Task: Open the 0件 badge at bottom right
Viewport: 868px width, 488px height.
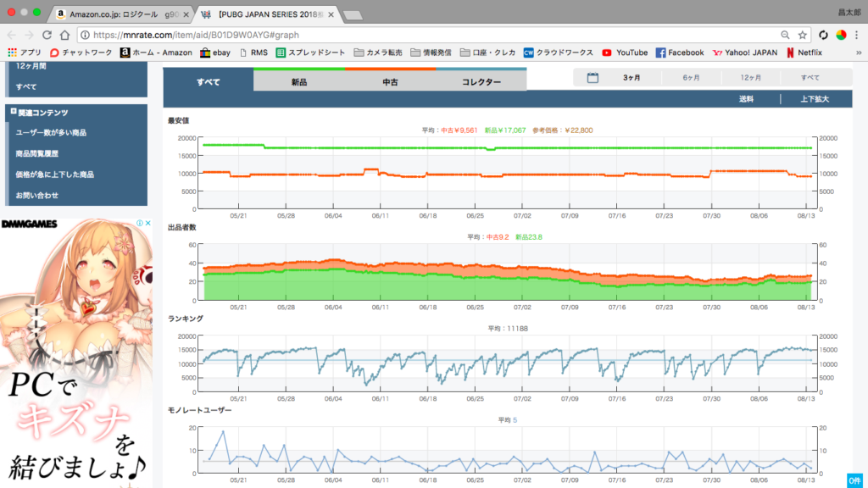Action: [x=854, y=480]
